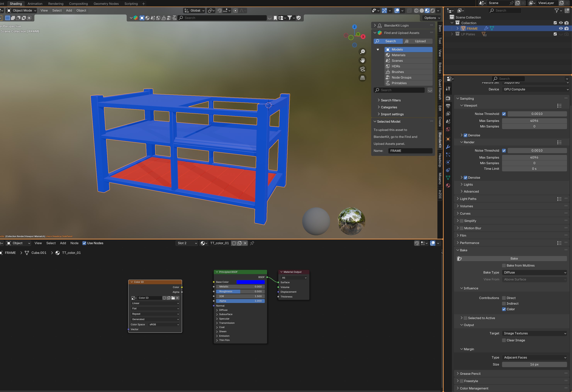The height and width of the screenshot is (392, 572).
Task: Enable Bake from Multires
Action: point(504,265)
